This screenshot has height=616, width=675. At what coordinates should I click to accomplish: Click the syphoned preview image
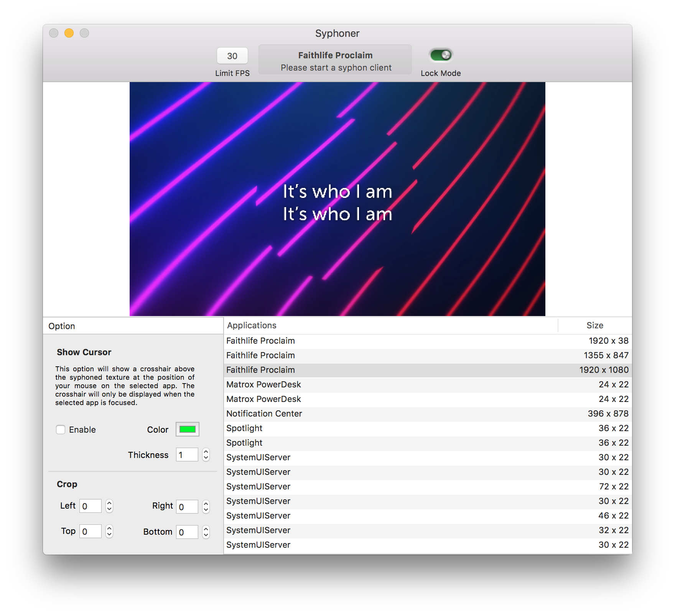coord(337,199)
